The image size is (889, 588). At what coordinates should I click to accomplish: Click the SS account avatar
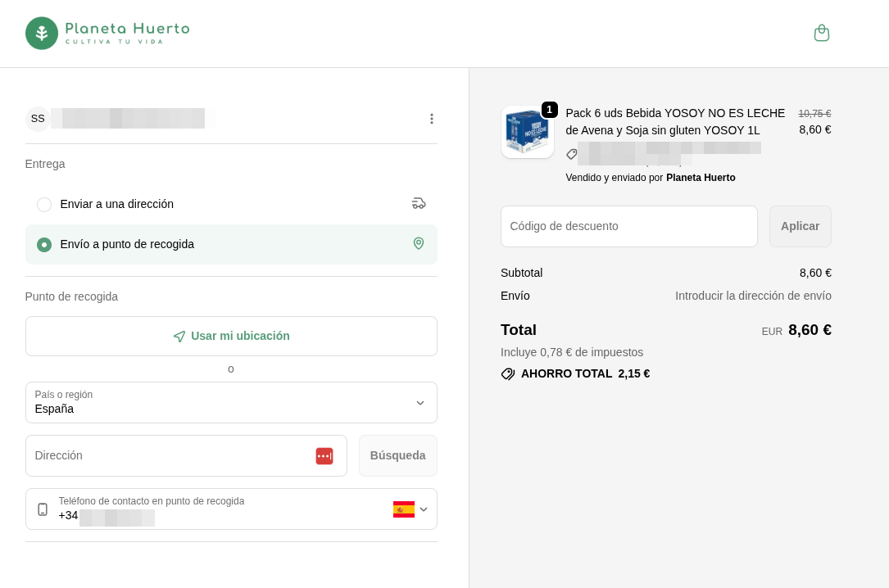[38, 119]
